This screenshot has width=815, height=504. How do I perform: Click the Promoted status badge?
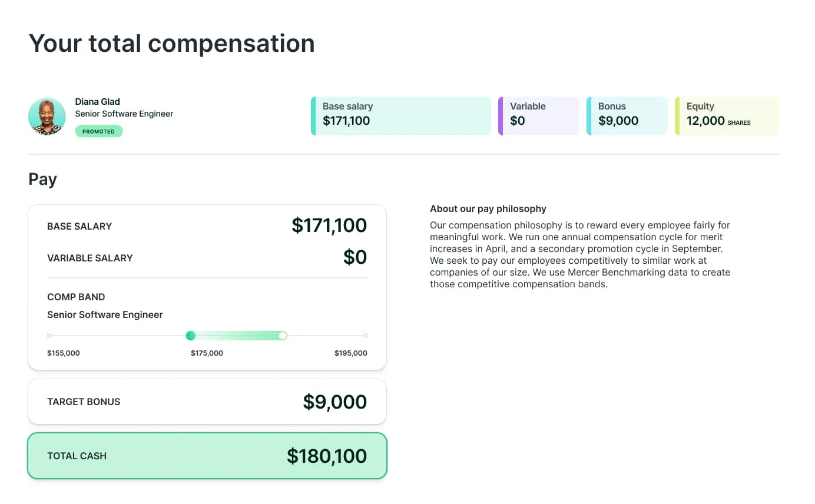[98, 131]
